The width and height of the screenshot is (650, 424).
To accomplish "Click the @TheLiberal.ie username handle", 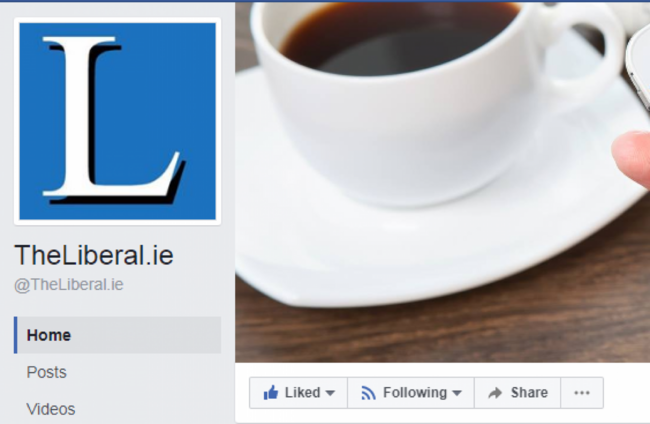I will [69, 285].
